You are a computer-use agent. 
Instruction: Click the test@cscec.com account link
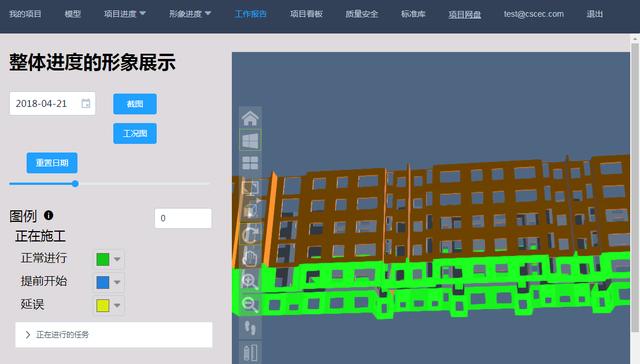[x=533, y=14]
